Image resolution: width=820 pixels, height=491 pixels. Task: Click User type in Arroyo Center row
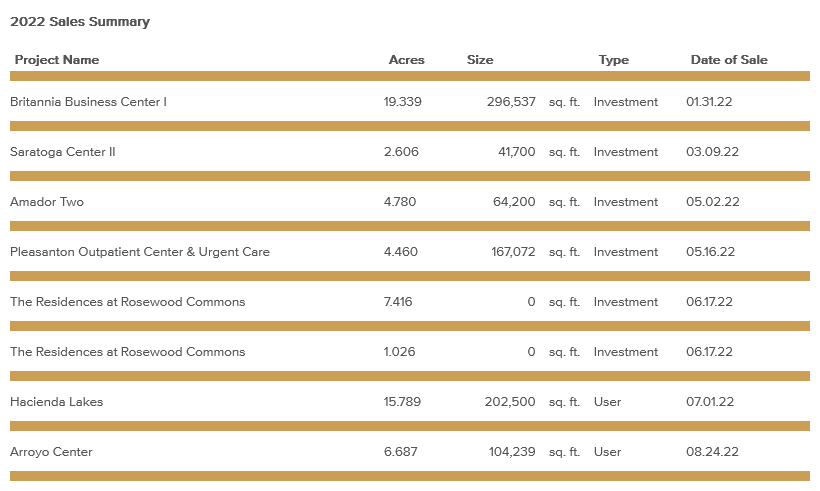click(x=607, y=452)
